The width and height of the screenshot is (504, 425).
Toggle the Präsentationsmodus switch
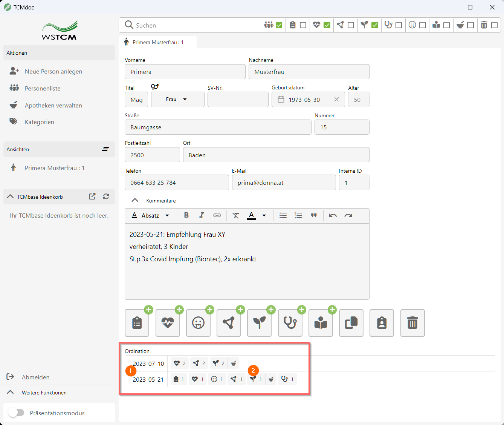17,413
